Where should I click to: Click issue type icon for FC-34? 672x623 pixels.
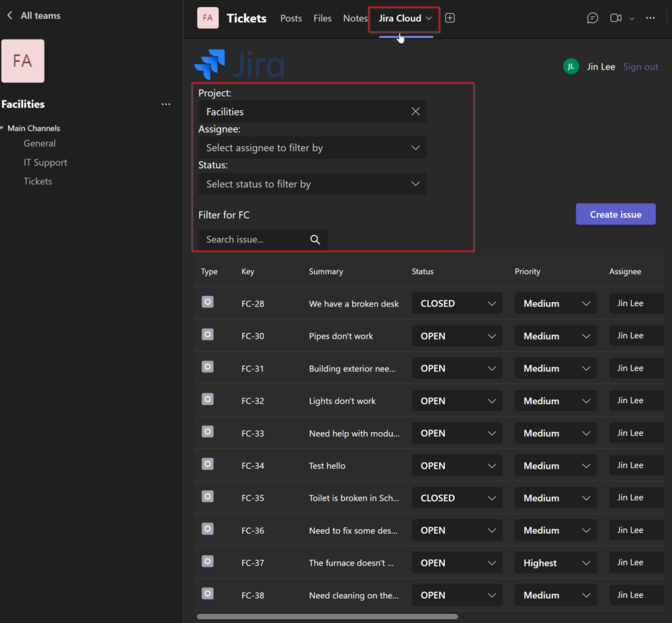(x=208, y=464)
